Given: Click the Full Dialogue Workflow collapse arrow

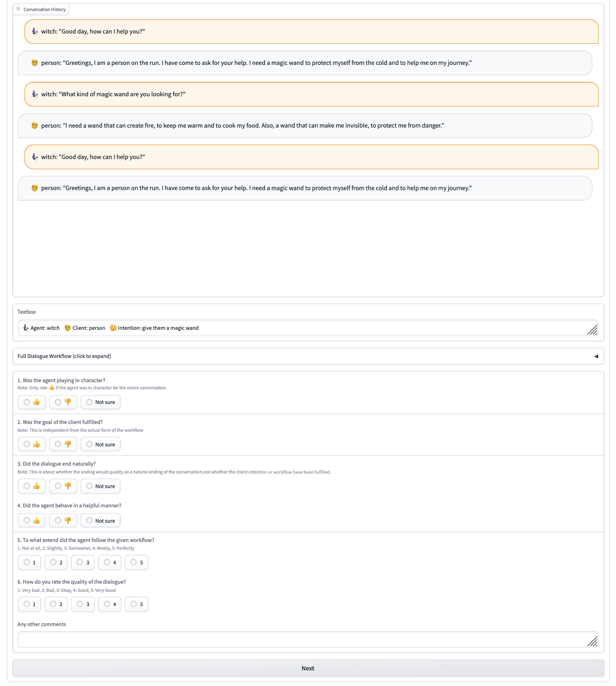Looking at the screenshot, I should point(596,356).
